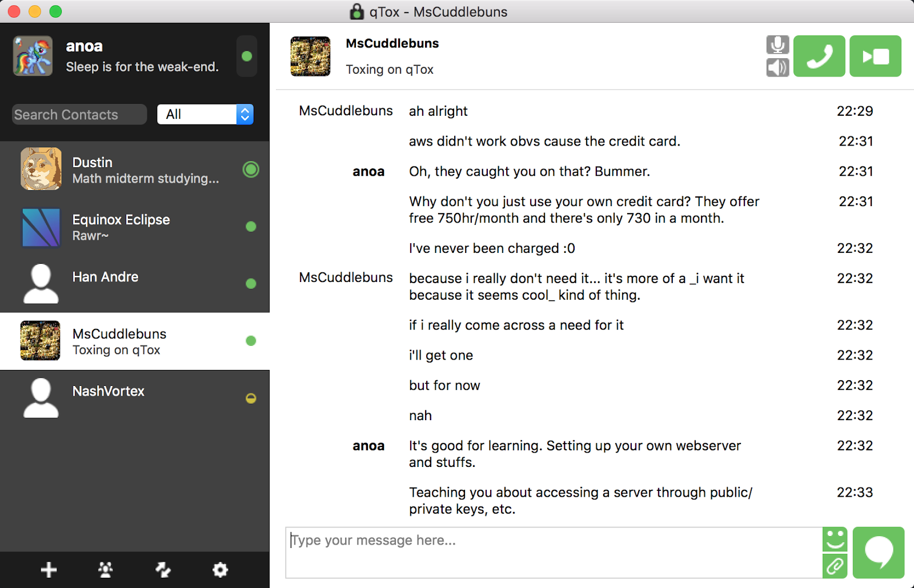The width and height of the screenshot is (914, 588).
Task: Open the file transfers view
Action: [x=163, y=569]
